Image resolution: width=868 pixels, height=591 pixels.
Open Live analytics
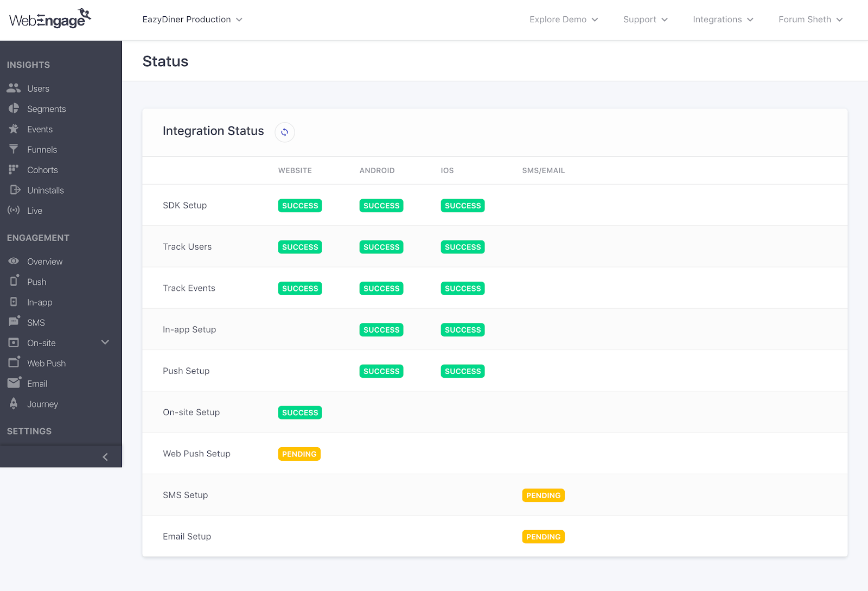pos(34,211)
